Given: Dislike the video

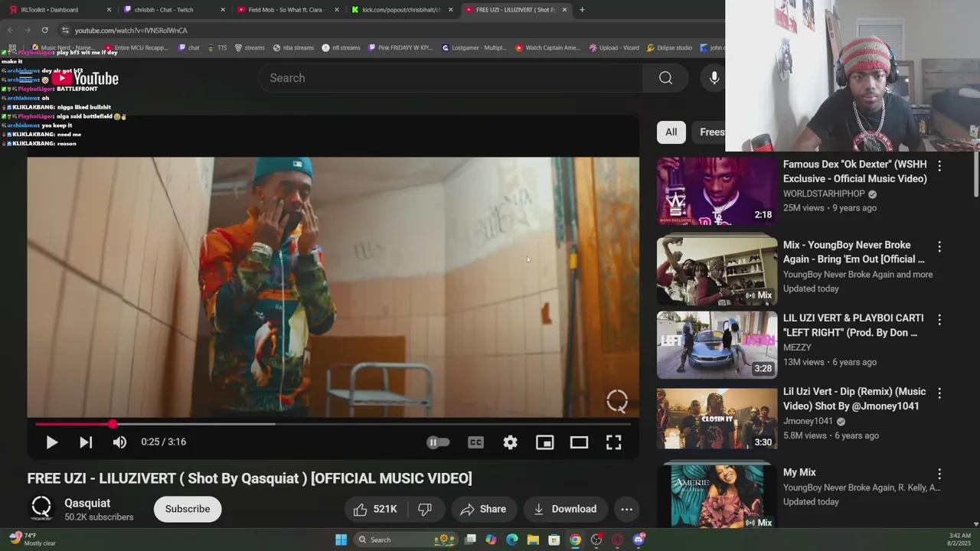Looking at the screenshot, I should (425, 509).
